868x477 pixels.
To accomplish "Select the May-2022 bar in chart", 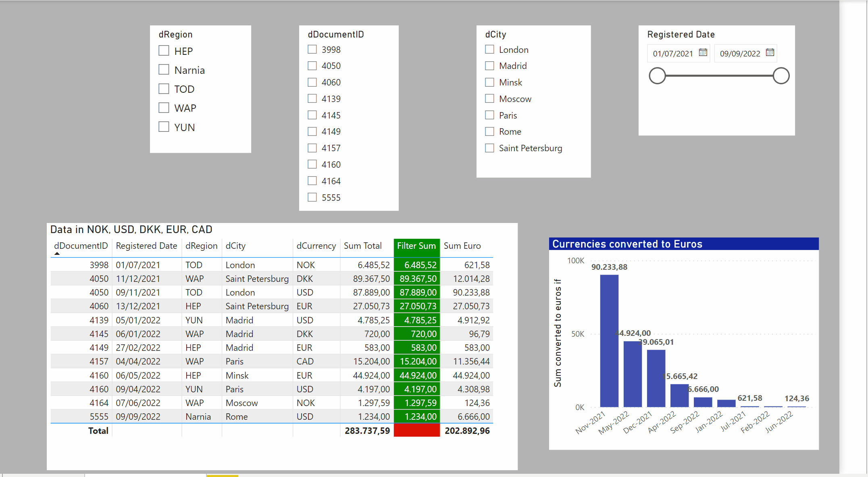I will point(633,374).
